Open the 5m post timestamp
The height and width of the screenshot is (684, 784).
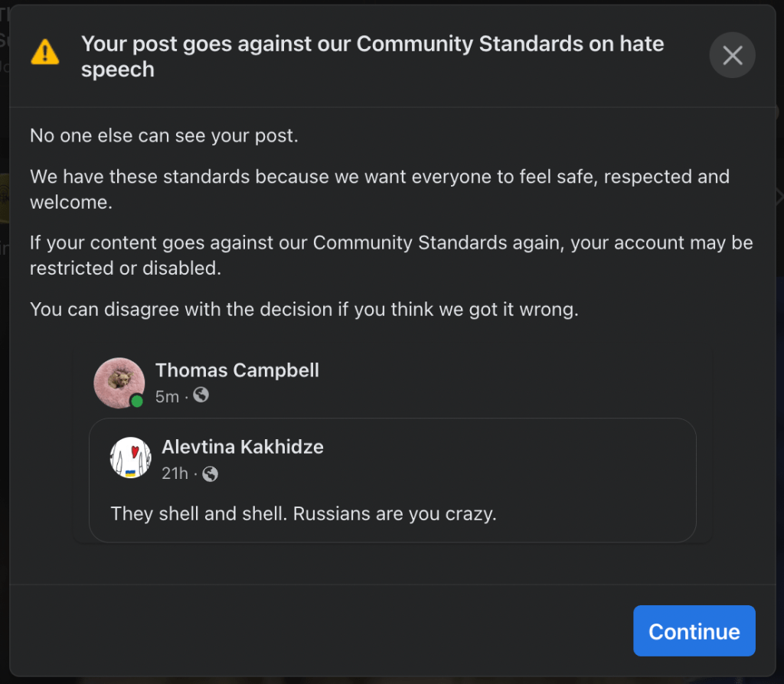pyautogui.click(x=167, y=397)
